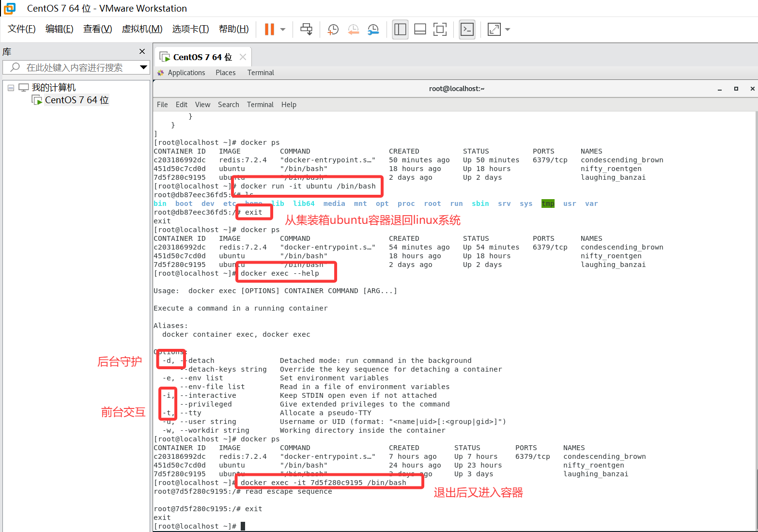Close the library panel with its X
The width and height of the screenshot is (758, 532).
tap(142, 51)
